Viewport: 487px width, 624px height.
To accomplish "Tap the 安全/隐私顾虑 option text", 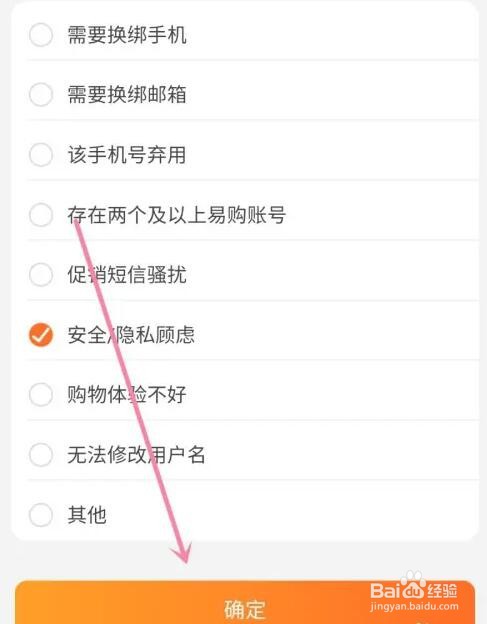I will pos(131,335).
